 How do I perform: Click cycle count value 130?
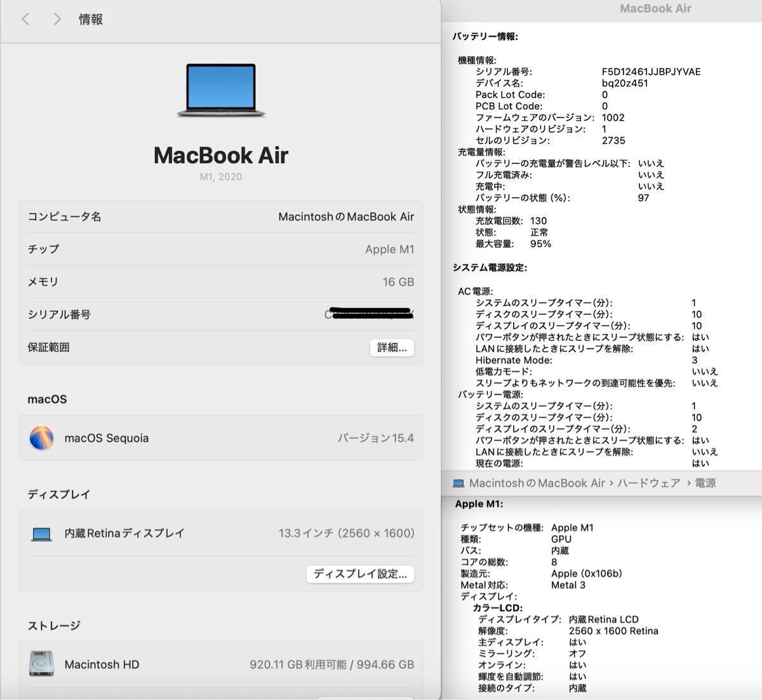[x=538, y=221]
